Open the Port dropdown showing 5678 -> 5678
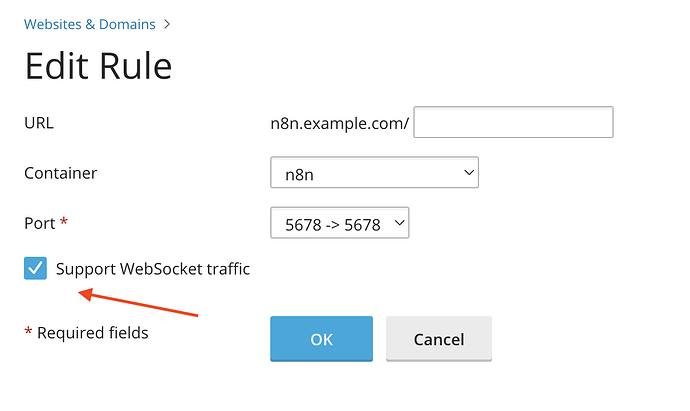The width and height of the screenshot is (690, 411). [x=339, y=224]
